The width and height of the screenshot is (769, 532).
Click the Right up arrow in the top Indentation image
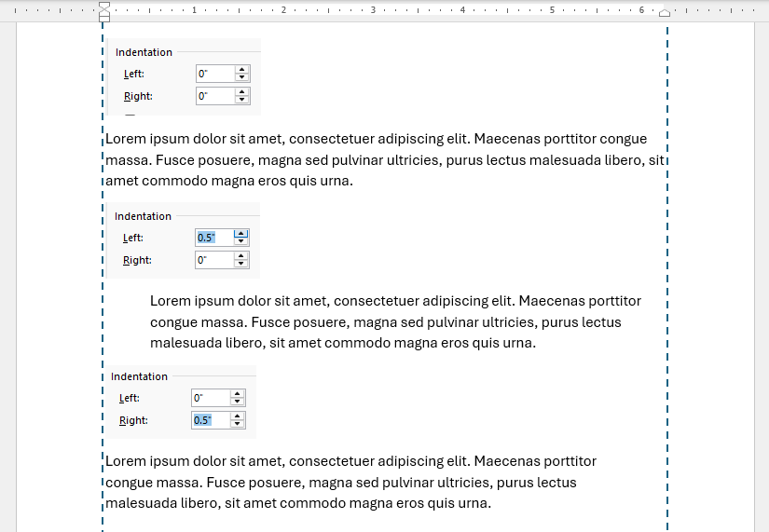click(241, 92)
